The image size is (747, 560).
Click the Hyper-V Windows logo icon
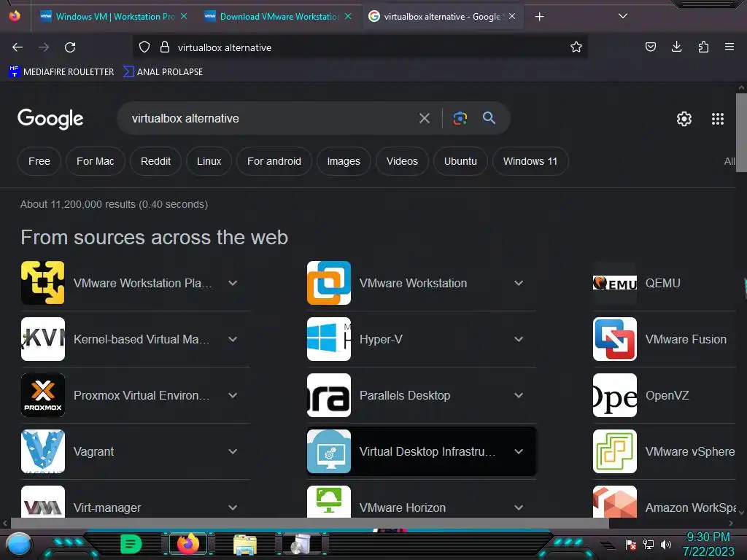click(329, 339)
